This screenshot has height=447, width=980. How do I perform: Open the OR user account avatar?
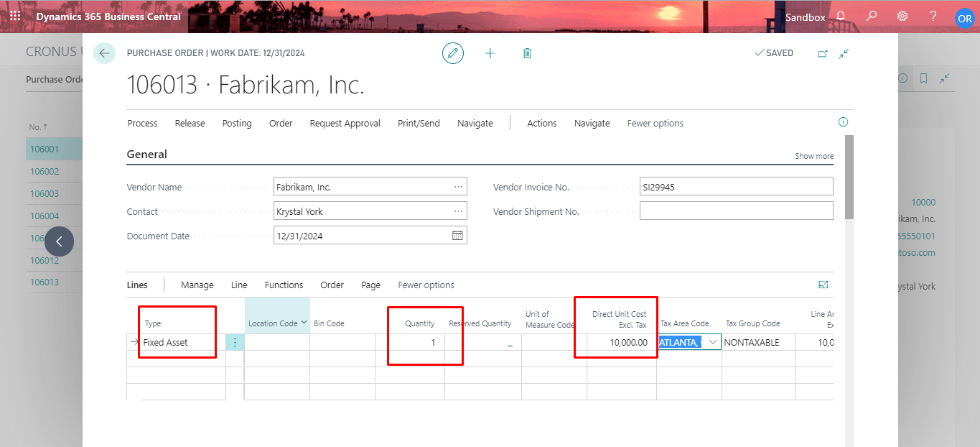(x=964, y=18)
